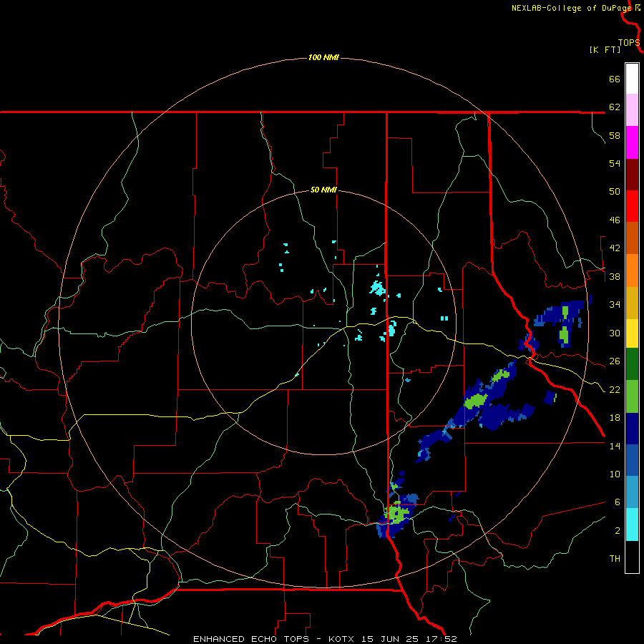The image size is (644, 644).
Task: Click the yellow legend swatch between 30 and 34
Action: point(632,333)
